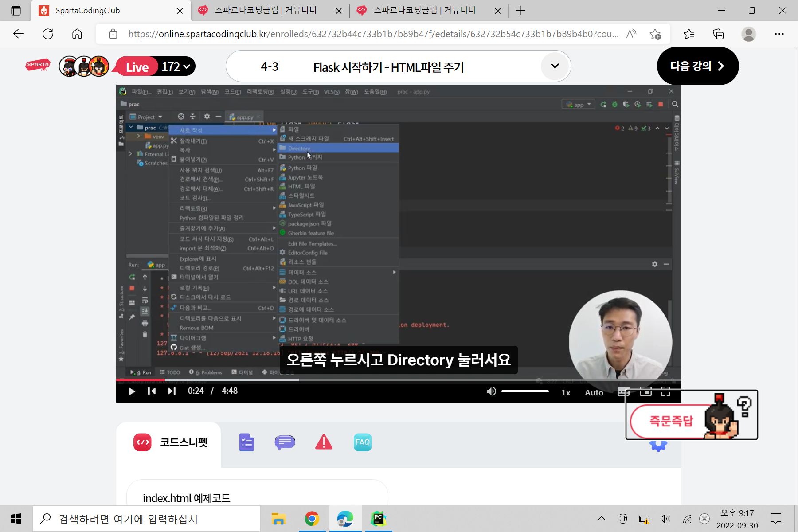Image resolution: width=798 pixels, height=532 pixels.
Task: Open File Explorer from taskbar
Action: pos(278,519)
